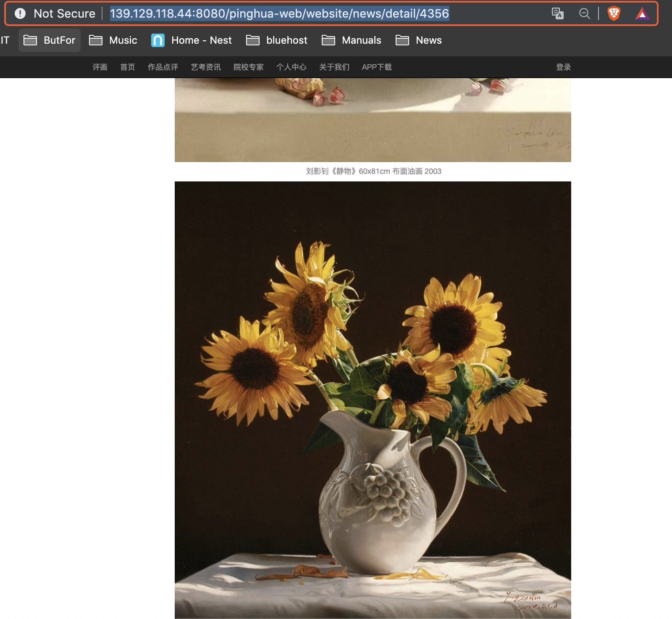Open the translate page icon
672x619 pixels.
557,13
